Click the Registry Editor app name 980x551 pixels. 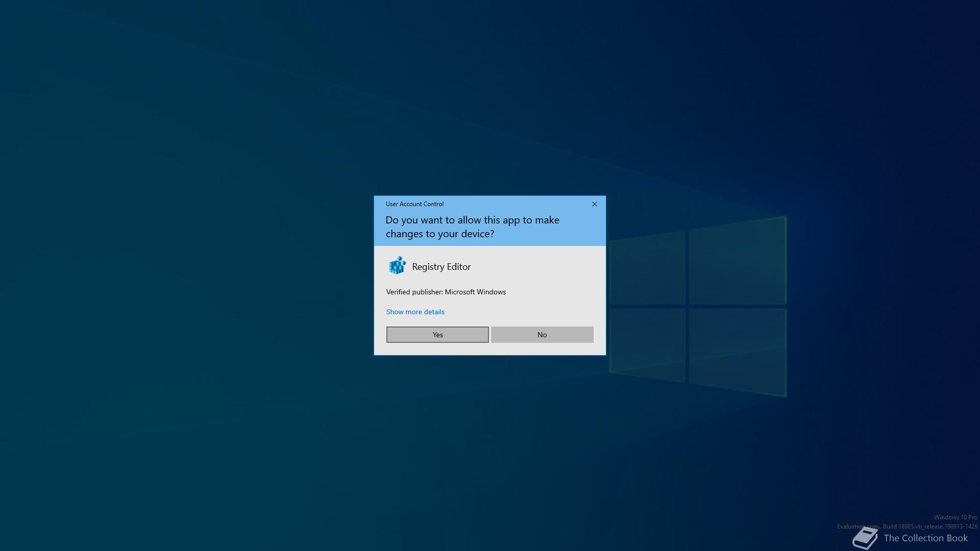441,267
